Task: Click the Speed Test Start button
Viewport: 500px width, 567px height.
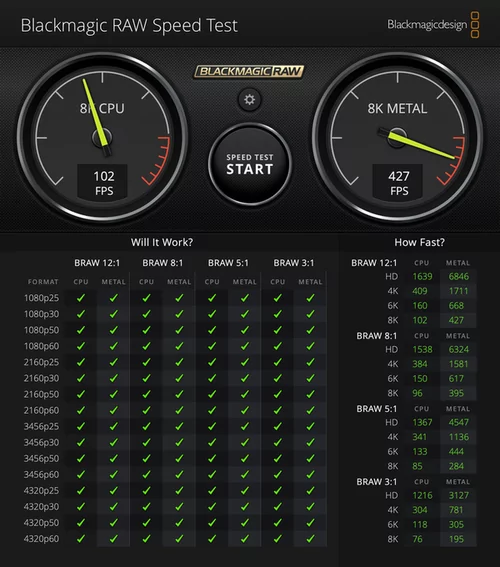Action: click(x=250, y=164)
